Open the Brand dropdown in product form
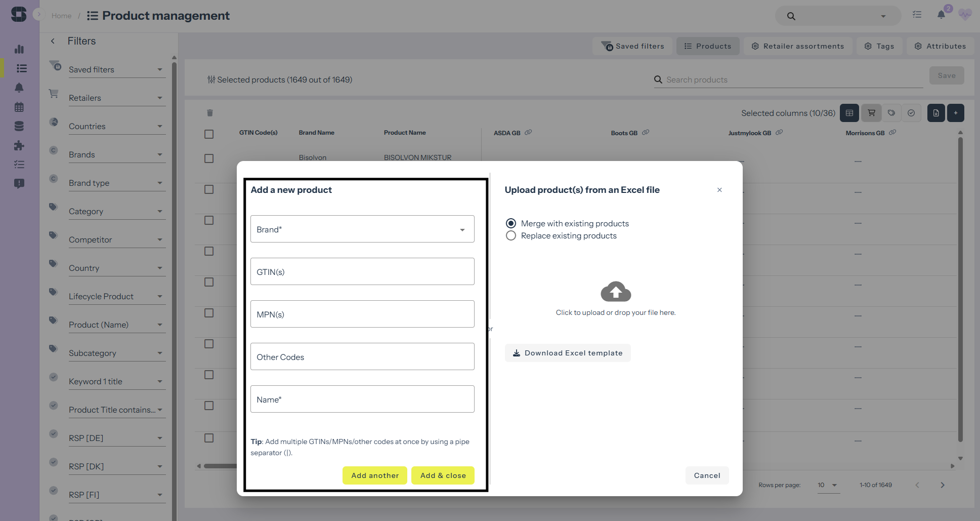 362,229
